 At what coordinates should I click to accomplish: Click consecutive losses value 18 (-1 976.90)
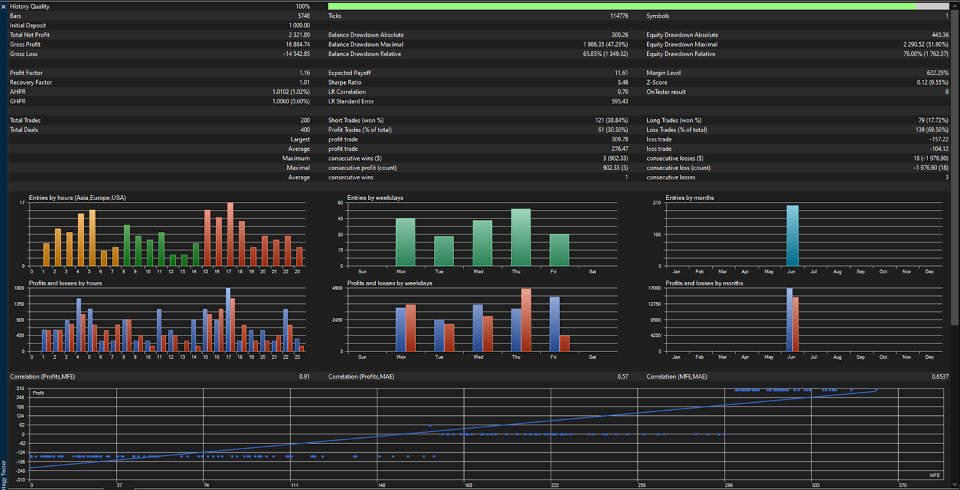coord(931,159)
